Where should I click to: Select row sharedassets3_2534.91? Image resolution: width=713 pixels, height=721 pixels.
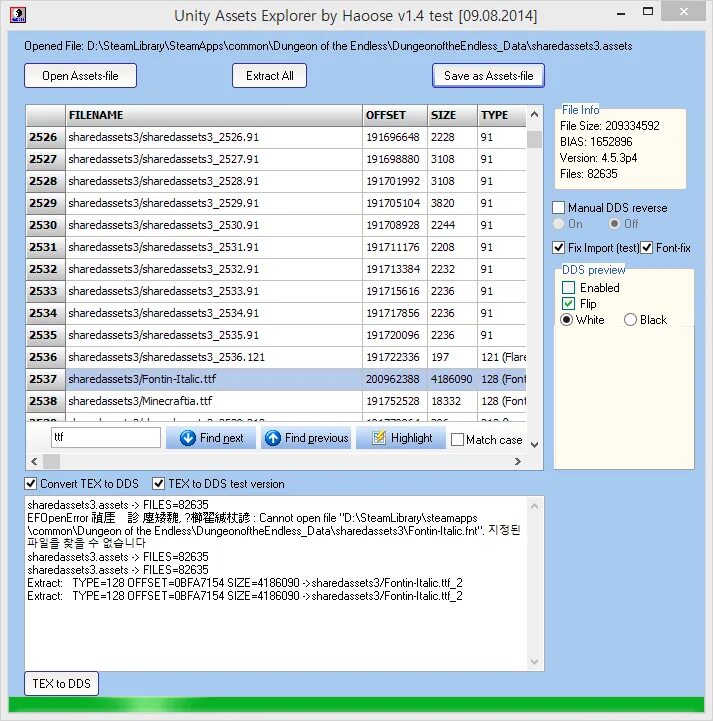pos(276,313)
